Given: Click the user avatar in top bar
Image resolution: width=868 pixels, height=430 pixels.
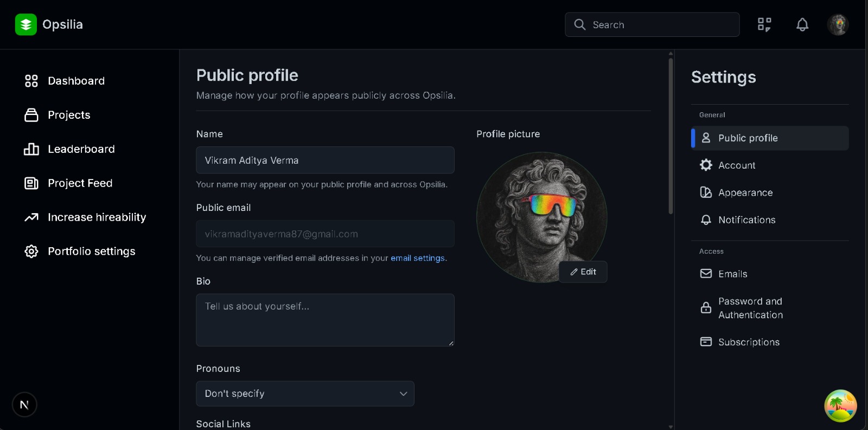Looking at the screenshot, I should point(838,24).
